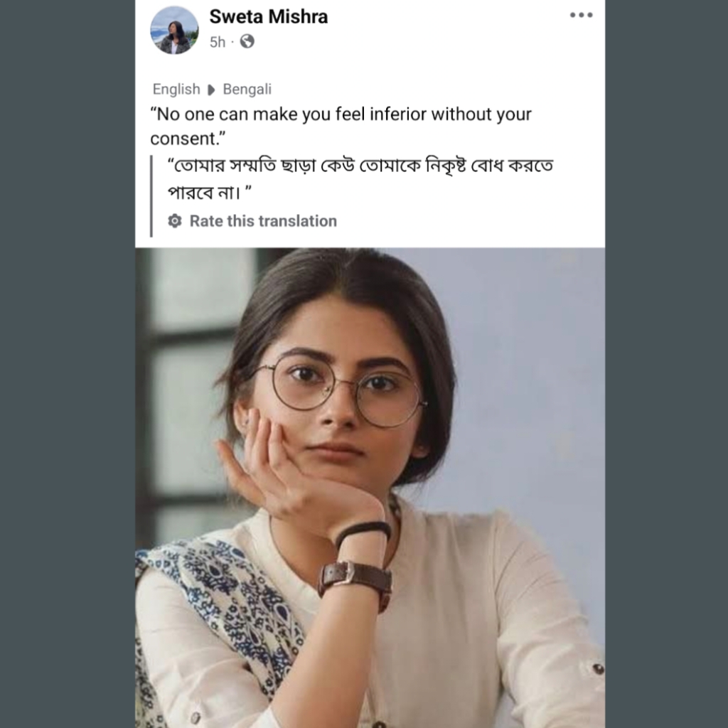Screen dimensions: 728x728
Task: Click the gear icon beside Rate this translation
Action: tap(175, 221)
